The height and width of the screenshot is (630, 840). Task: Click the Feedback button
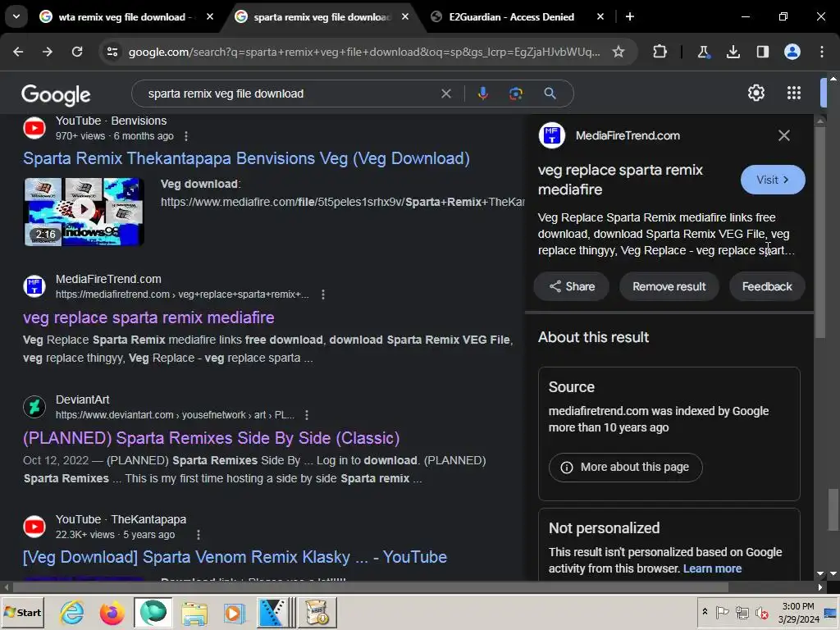[x=767, y=286]
